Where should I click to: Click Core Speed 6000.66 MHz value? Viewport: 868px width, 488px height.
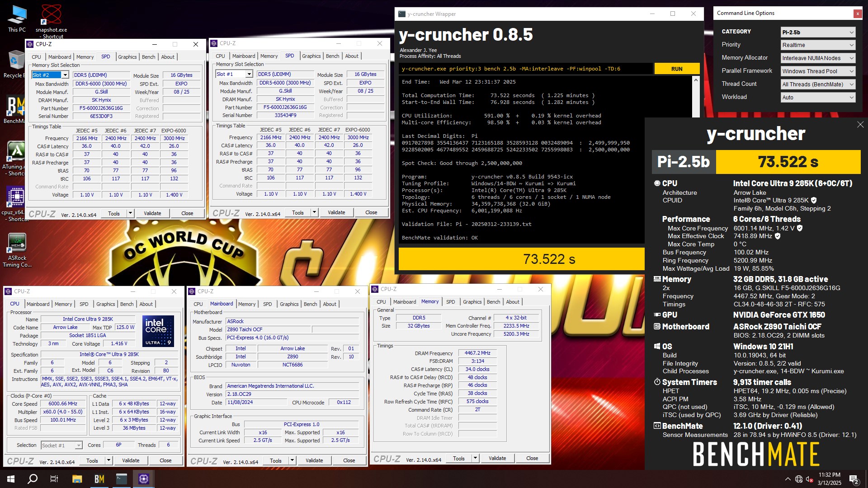tap(63, 404)
